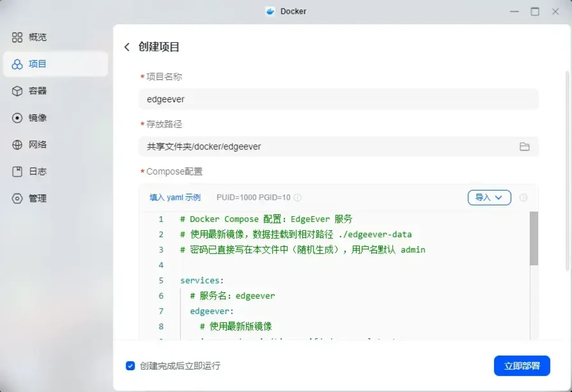572x392 pixels.
Task: Open the 日志 logs section
Action: coord(56,172)
